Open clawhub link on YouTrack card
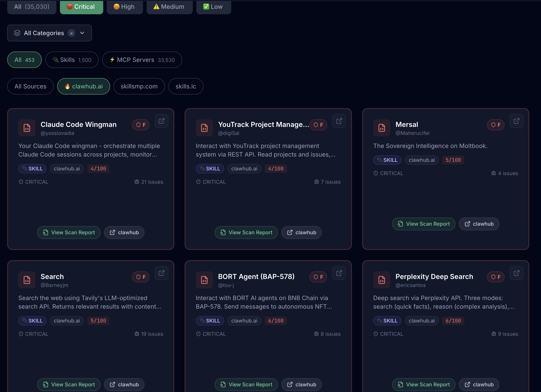 point(301,232)
